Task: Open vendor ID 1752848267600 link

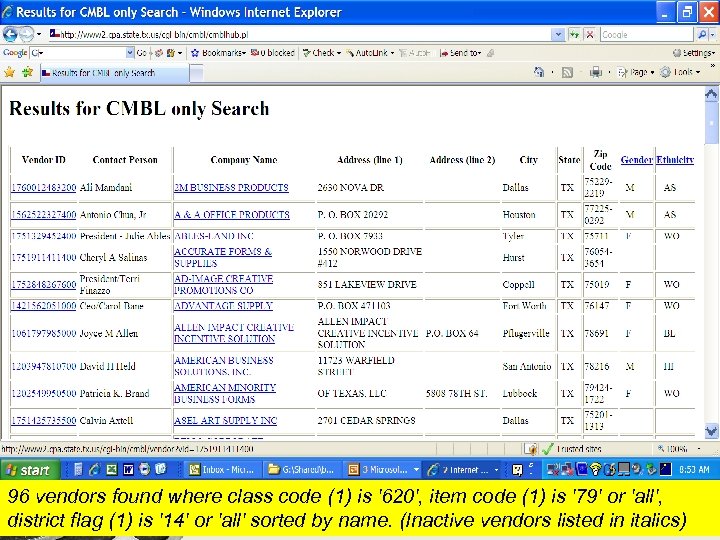Action: coord(44,285)
